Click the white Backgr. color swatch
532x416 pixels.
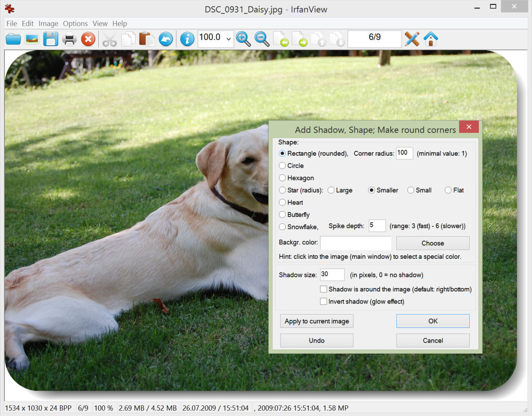pyautogui.click(x=355, y=243)
